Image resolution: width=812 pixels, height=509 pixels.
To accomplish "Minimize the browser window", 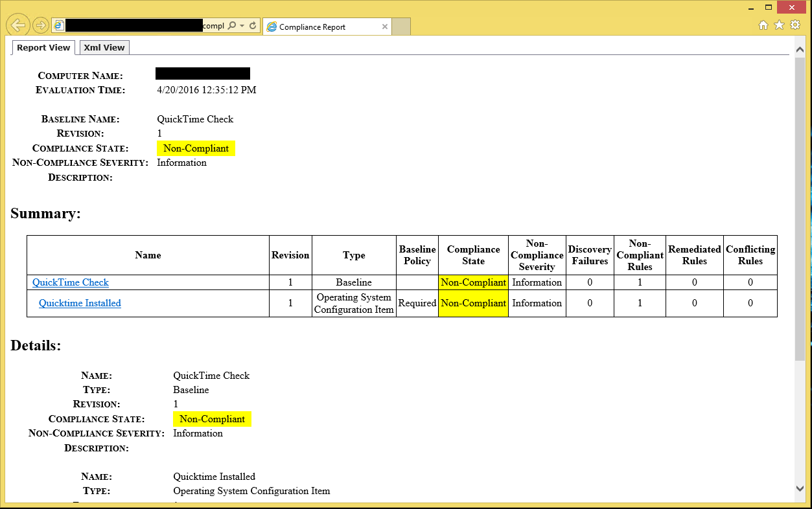I will coord(750,7).
